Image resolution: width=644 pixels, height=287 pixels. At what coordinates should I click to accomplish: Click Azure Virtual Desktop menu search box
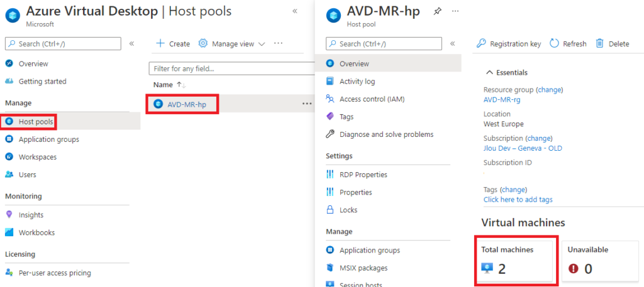point(63,43)
